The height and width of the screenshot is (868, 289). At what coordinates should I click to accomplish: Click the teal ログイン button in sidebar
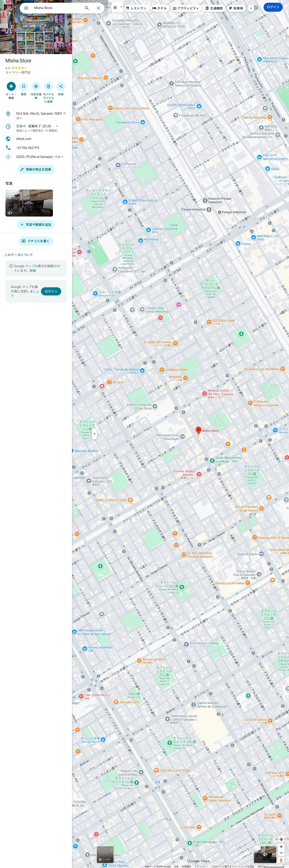(51, 291)
